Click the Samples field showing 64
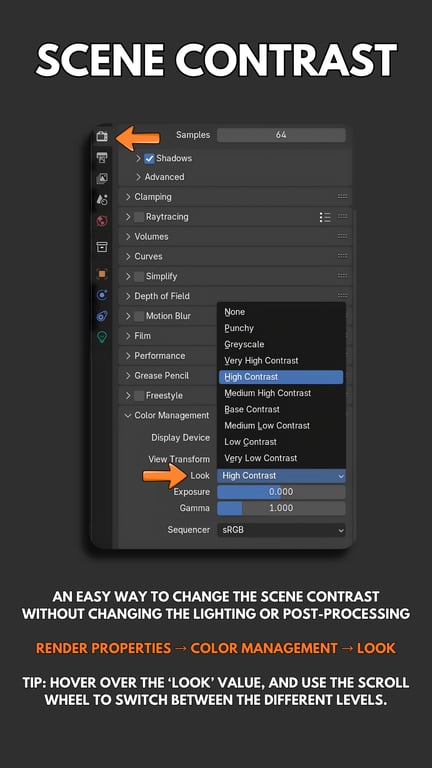 point(281,135)
